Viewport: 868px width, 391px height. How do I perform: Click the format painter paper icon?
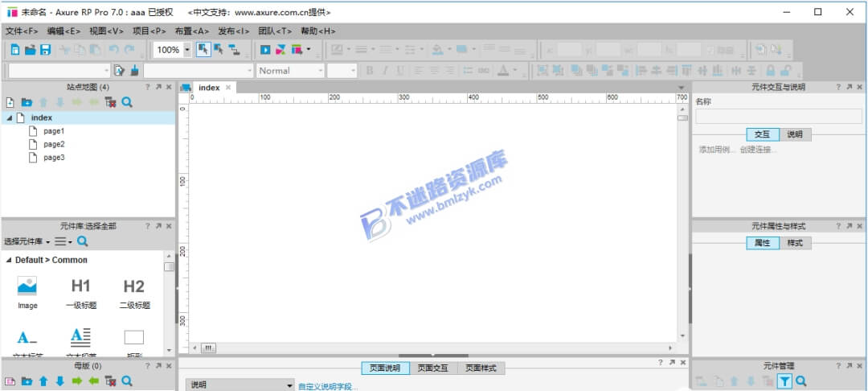coord(119,70)
